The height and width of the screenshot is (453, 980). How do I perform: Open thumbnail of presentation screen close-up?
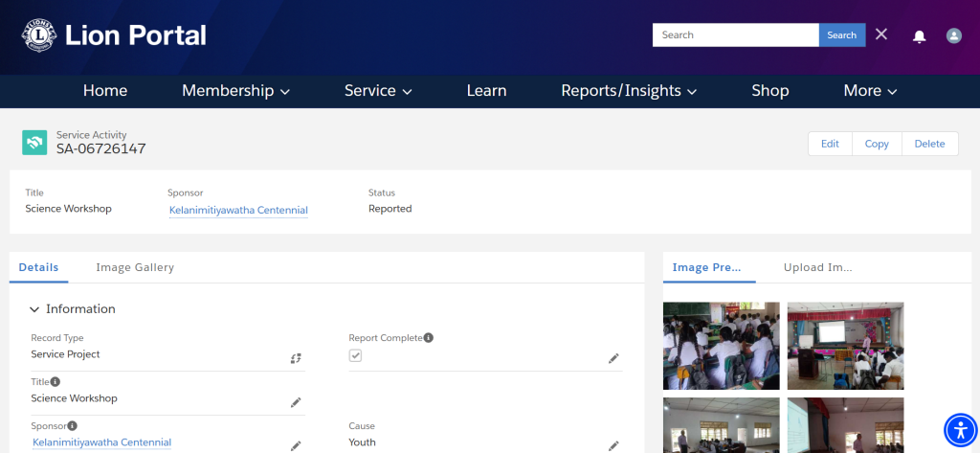coord(845,425)
